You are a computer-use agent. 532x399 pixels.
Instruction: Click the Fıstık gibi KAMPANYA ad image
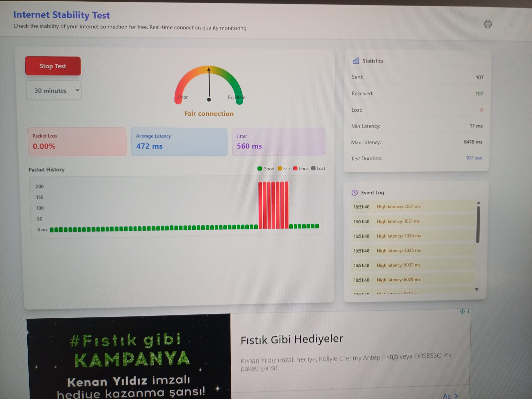point(129,356)
